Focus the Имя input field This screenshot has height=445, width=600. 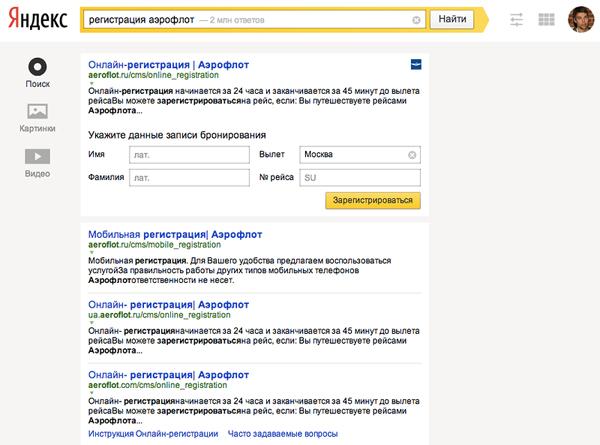(189, 155)
